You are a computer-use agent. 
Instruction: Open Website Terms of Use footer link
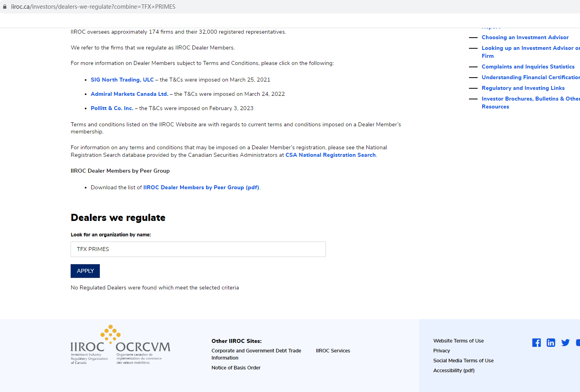coord(458,341)
